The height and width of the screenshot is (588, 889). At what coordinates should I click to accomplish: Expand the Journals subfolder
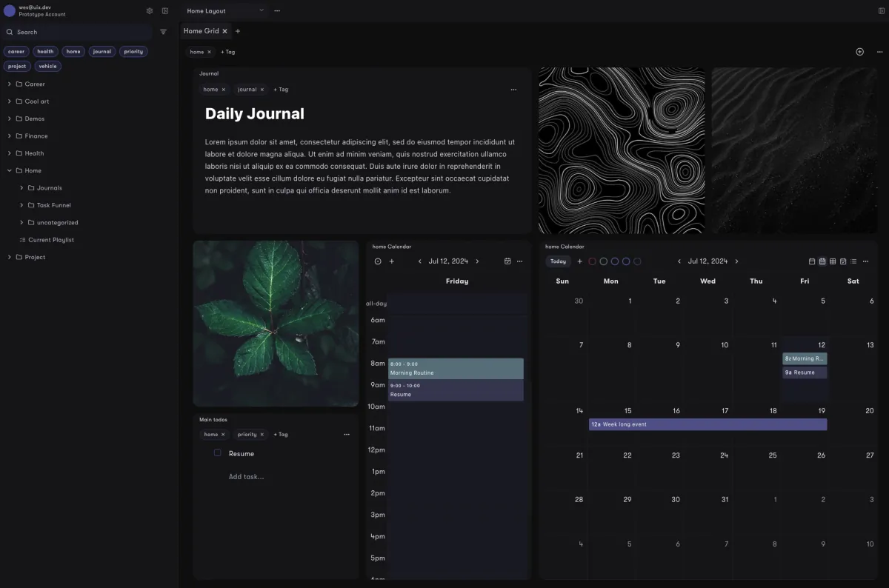pos(21,188)
